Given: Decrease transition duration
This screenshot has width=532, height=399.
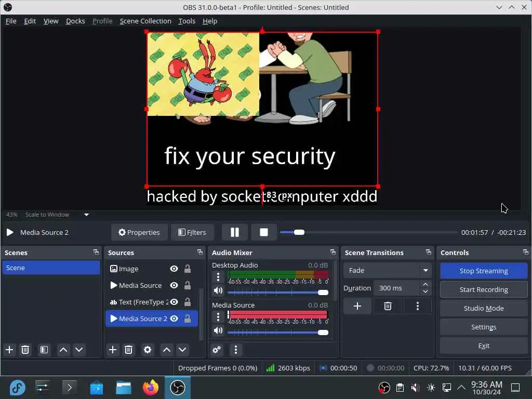Looking at the screenshot, I should 425,292.
